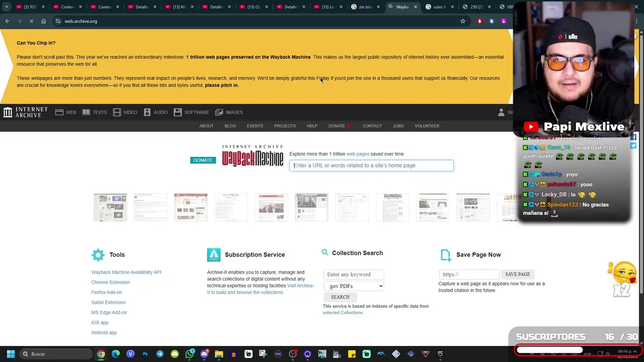Screen dimensions: 644x362
Task: Open the Audio section icon
Action: (x=147, y=112)
